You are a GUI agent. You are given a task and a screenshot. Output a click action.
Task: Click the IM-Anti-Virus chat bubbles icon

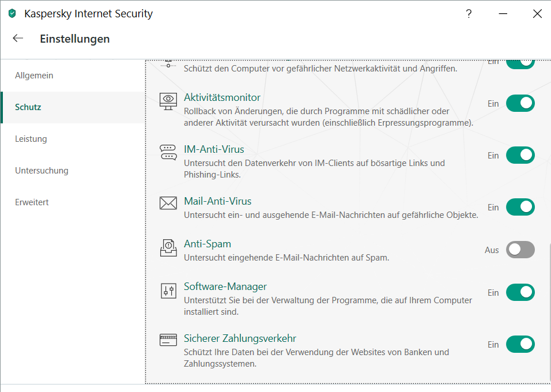pos(168,152)
